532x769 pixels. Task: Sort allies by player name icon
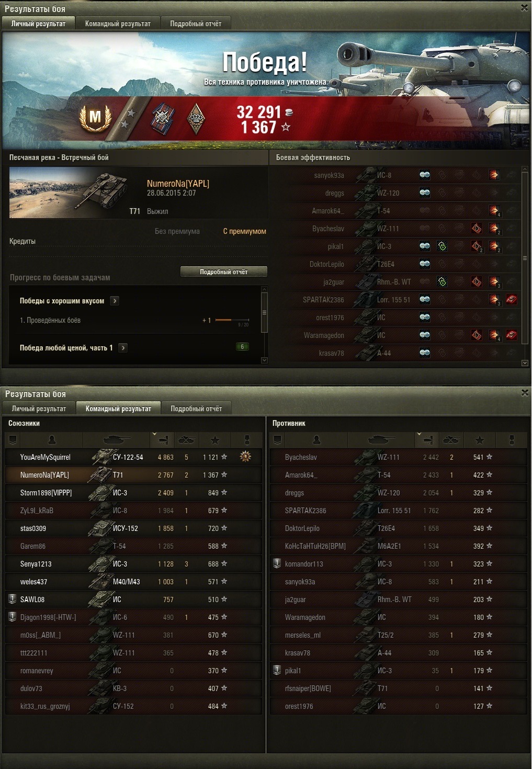pos(52,440)
